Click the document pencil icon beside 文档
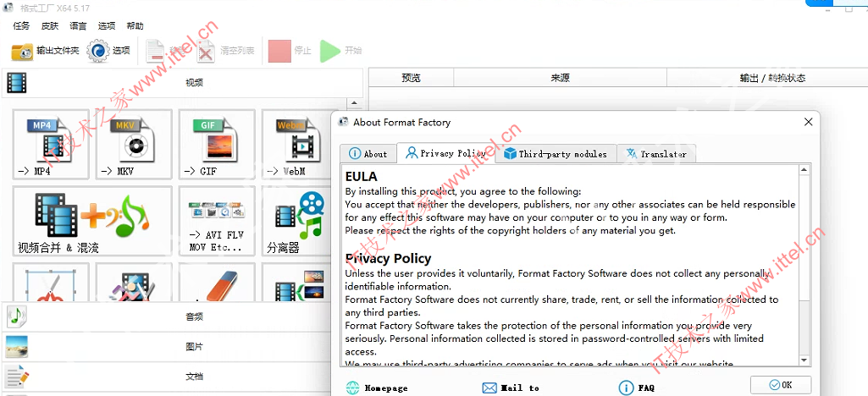868x396 pixels. [17, 377]
